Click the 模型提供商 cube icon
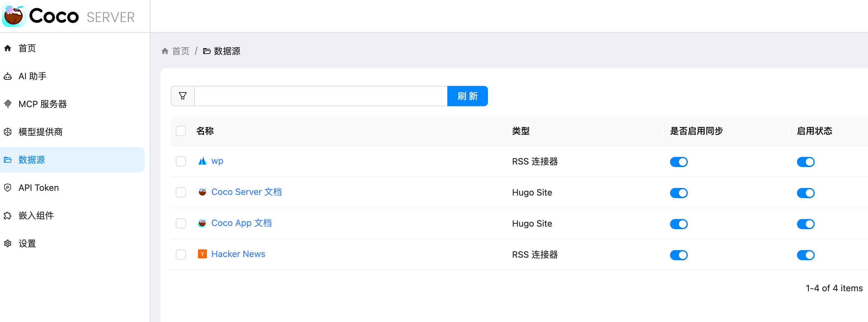Viewport: 868px width, 322px height. tap(8, 132)
